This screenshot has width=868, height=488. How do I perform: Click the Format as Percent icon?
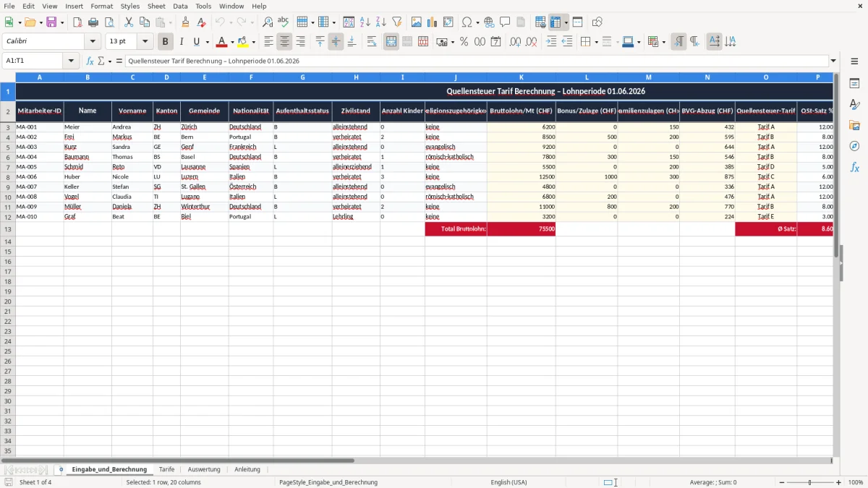click(x=464, y=42)
